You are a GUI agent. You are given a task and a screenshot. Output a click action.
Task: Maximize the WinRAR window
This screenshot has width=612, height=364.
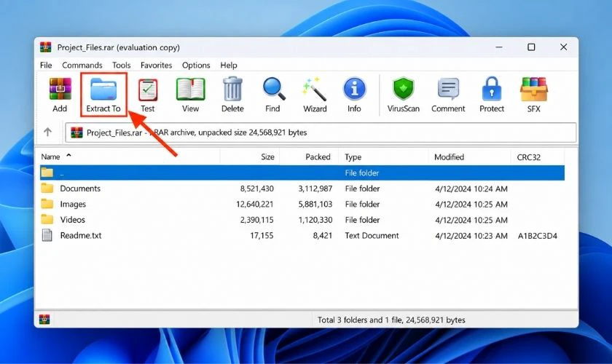tap(531, 47)
